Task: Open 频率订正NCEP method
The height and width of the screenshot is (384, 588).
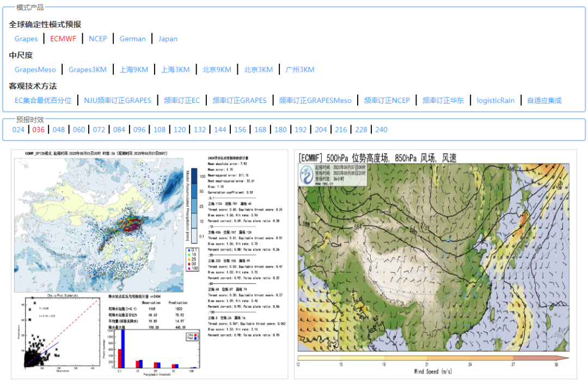Action: tap(387, 100)
